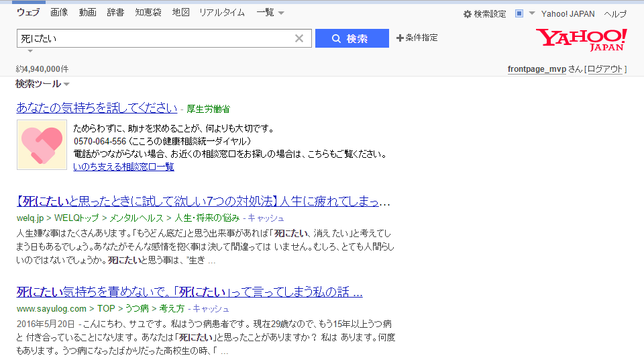Switch to the 知恵袋 tab
Image resolution: width=644 pixels, height=358 pixels.
[x=148, y=12]
